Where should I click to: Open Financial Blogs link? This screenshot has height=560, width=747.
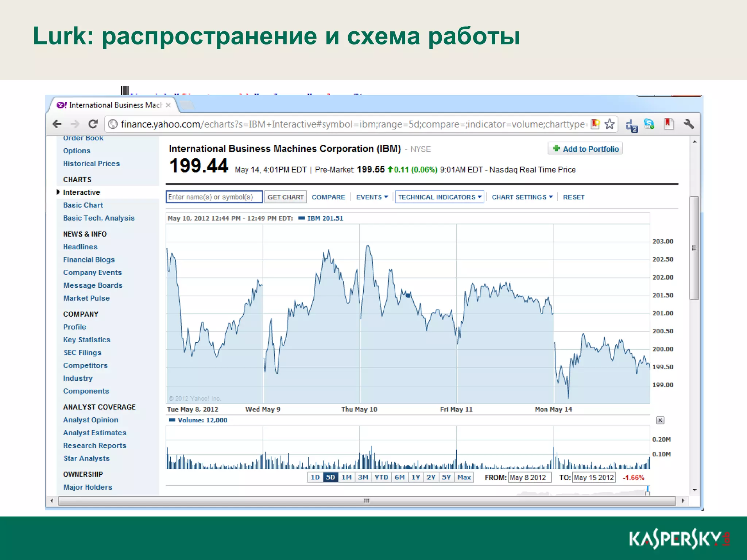(89, 260)
